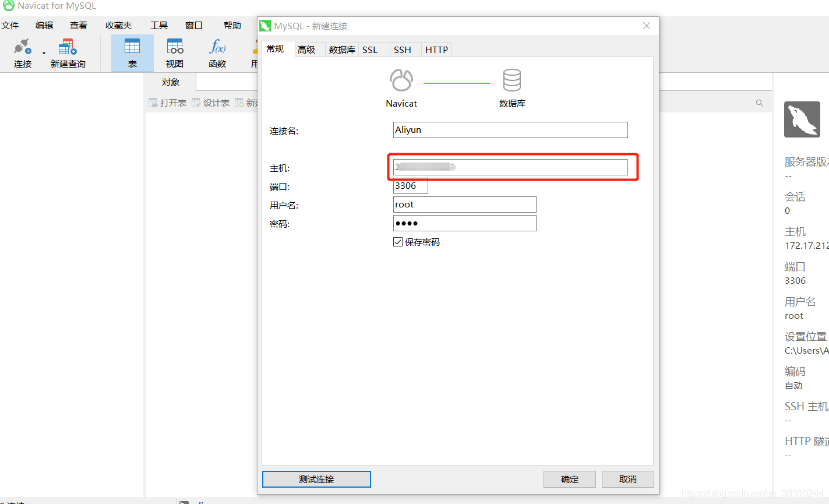The image size is (829, 504).
Task: Click the 自动 encoding value in info panel
Action: tap(793, 386)
